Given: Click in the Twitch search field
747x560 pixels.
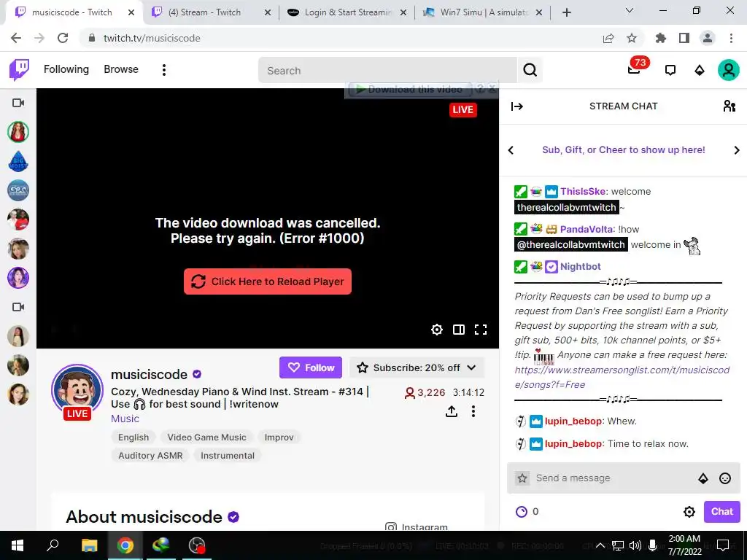Looking at the screenshot, I should [387, 71].
